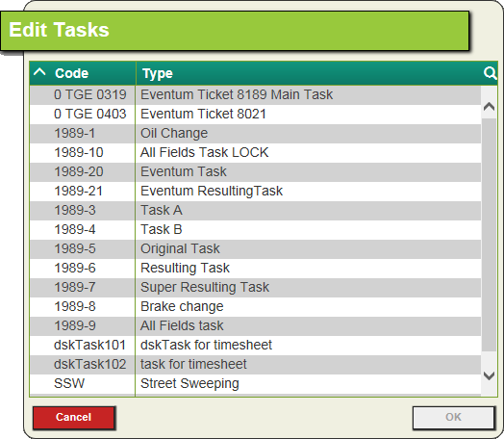Image resolution: width=504 pixels, height=439 pixels.
Task: Select code 1989-21
Action: coord(79,191)
